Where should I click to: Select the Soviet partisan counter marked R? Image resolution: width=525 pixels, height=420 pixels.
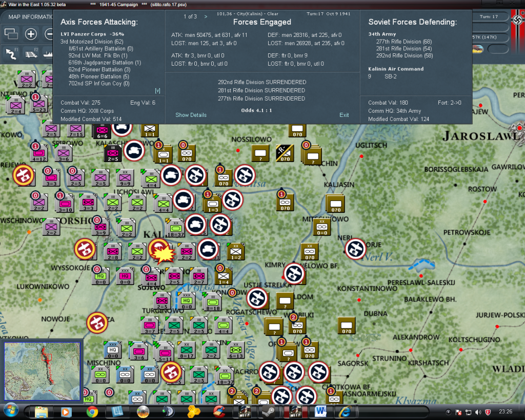[285, 153]
